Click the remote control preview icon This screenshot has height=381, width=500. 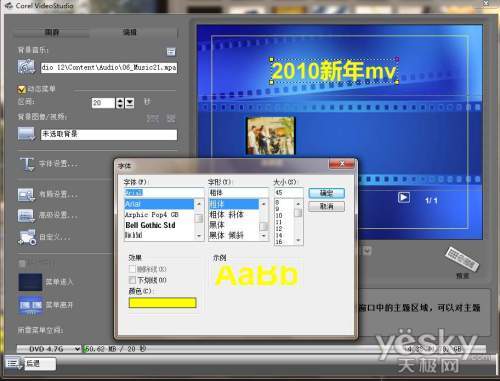(462, 259)
